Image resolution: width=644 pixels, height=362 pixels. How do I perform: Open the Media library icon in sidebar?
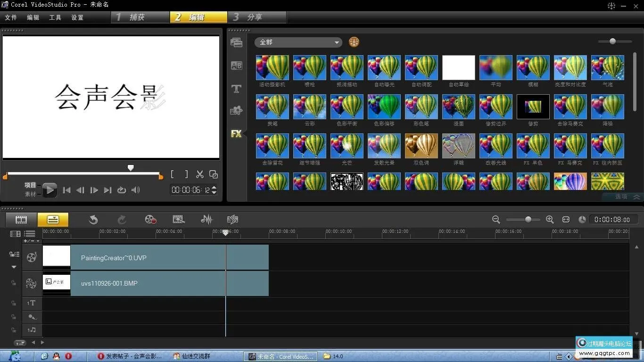tap(236, 42)
